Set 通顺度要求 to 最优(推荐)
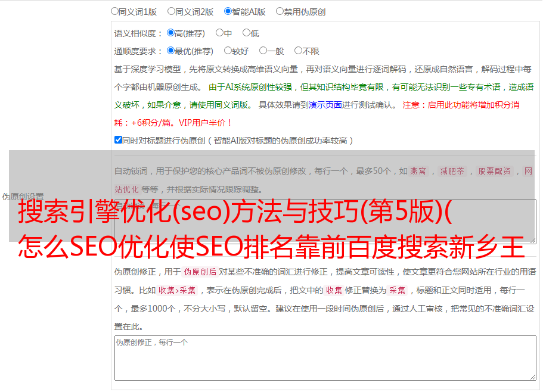Viewport: 543px width, 392px height. [170, 51]
